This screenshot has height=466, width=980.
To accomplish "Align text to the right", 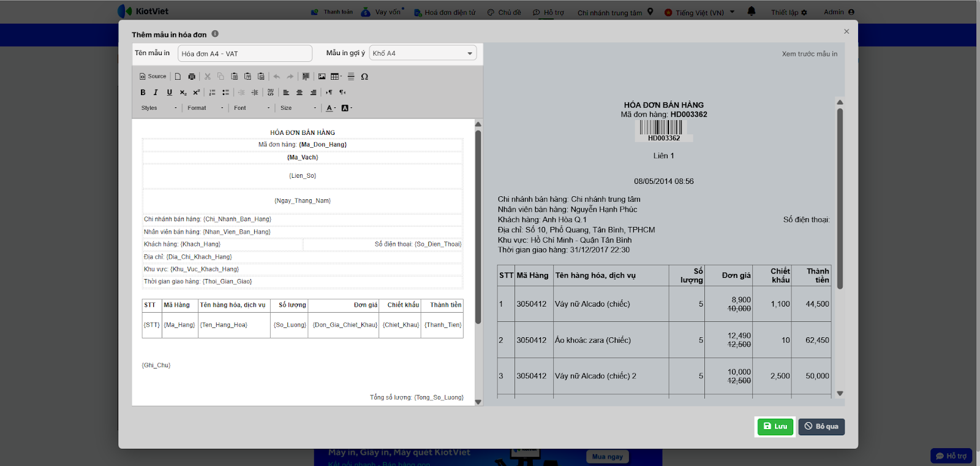I will coord(313,93).
